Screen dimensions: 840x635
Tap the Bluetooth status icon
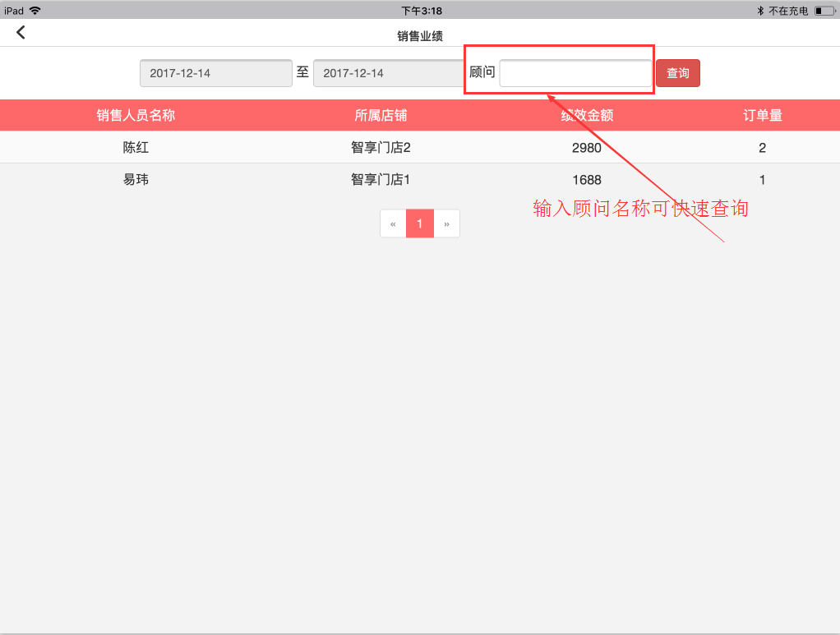pos(761,11)
